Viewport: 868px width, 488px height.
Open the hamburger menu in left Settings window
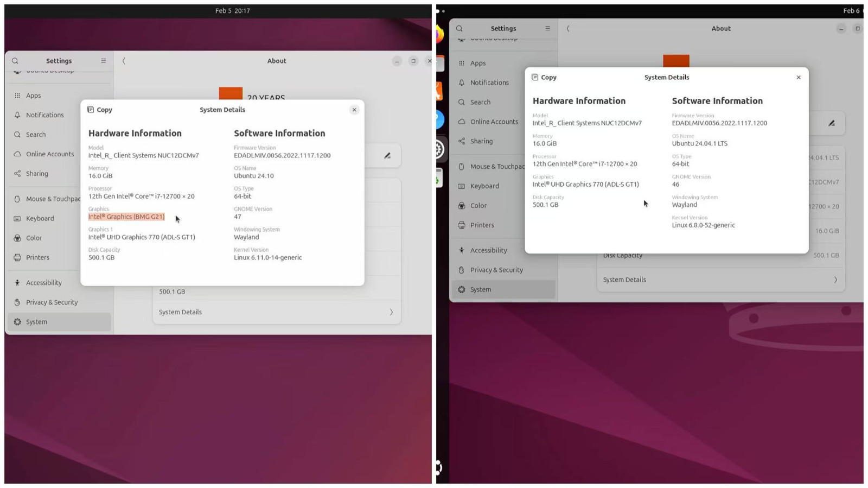[104, 61]
